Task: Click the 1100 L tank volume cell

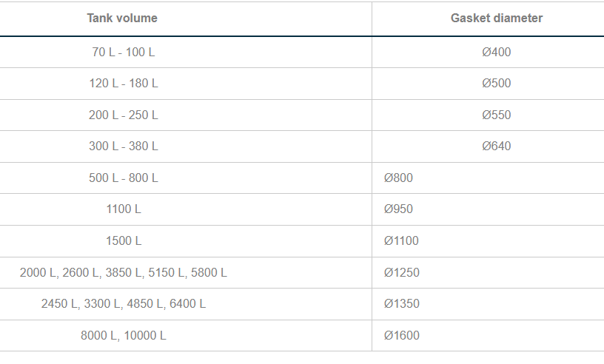Action: pyautogui.click(x=123, y=209)
